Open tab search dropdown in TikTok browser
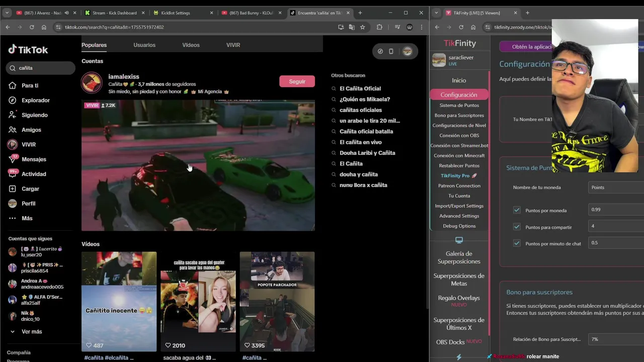644x362 pixels. [8, 13]
